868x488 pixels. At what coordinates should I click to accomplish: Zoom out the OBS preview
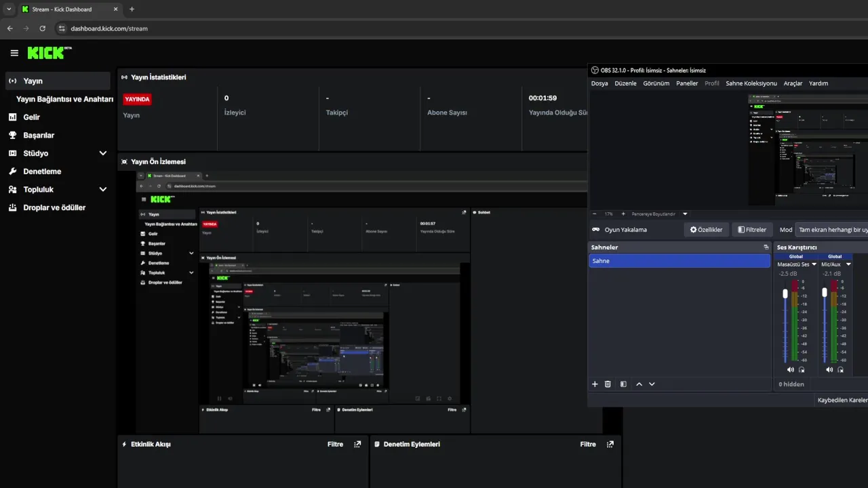click(595, 213)
